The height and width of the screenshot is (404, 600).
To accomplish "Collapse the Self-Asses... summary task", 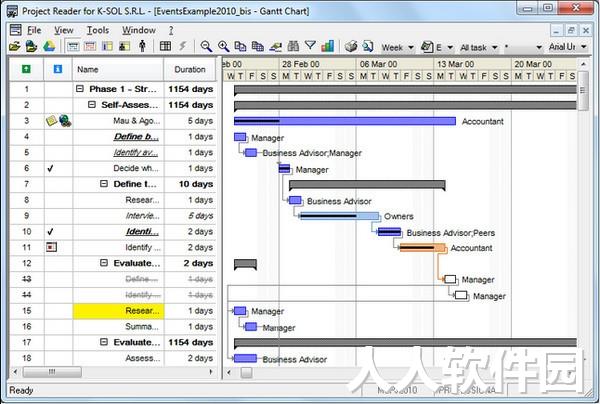I will 91,104.
